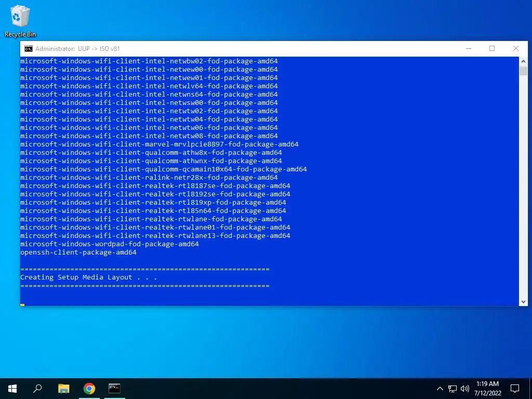Click the line containing 'netwtw04'

click(149, 119)
